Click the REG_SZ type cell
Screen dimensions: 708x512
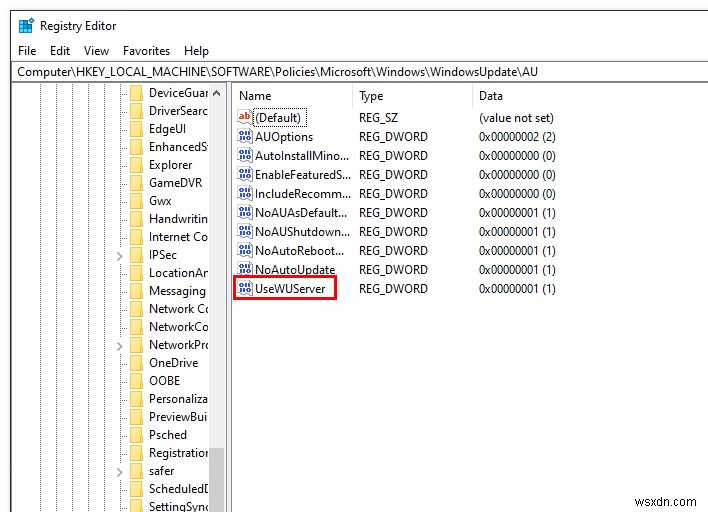pyautogui.click(x=378, y=118)
